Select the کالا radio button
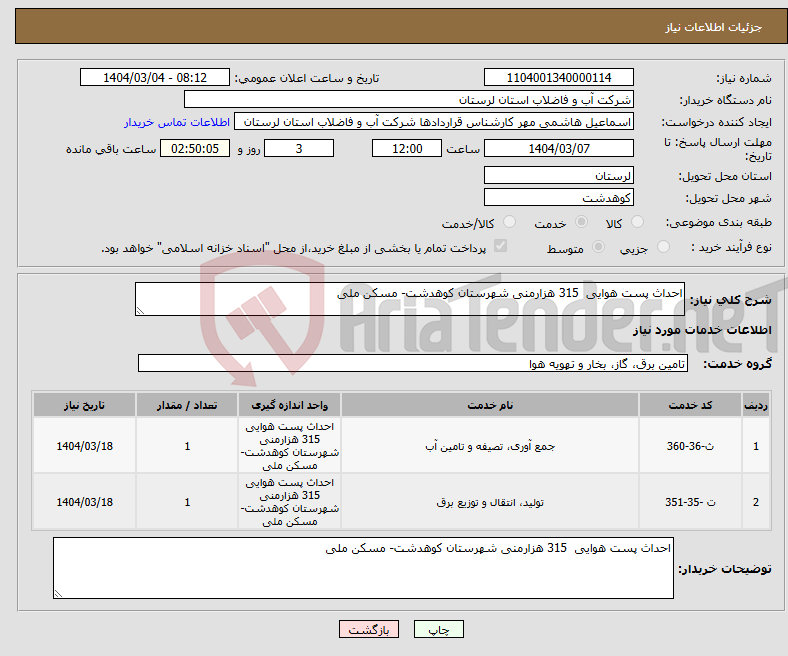Image resolution: width=788 pixels, height=656 pixels. pyautogui.click(x=637, y=222)
